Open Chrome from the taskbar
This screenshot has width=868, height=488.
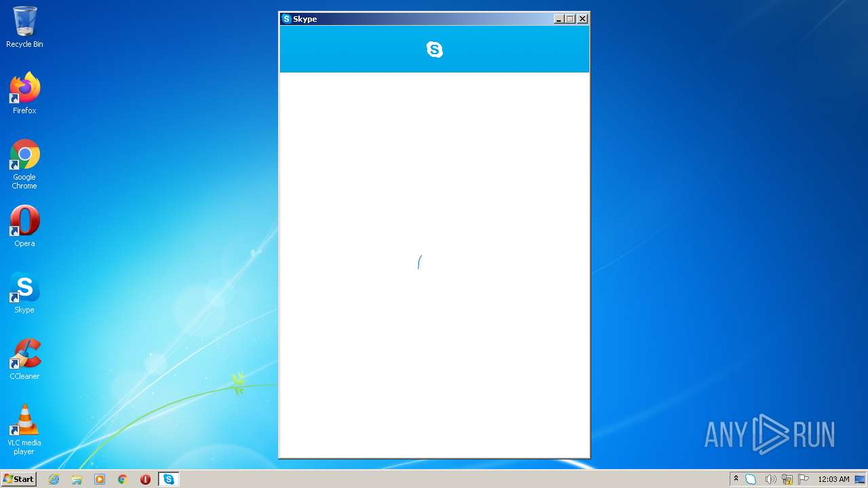click(123, 479)
